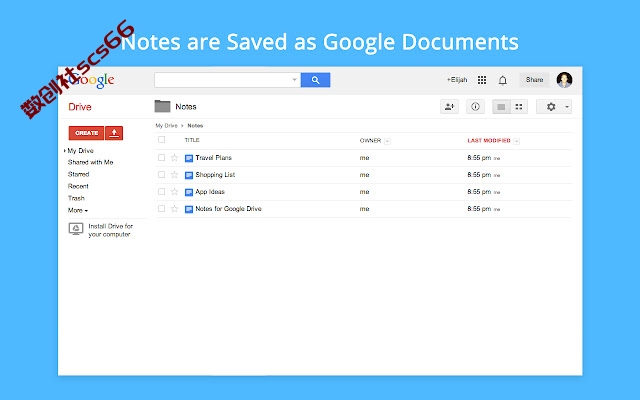
Task: Open Shared with Me in sidebar
Action: [91, 162]
